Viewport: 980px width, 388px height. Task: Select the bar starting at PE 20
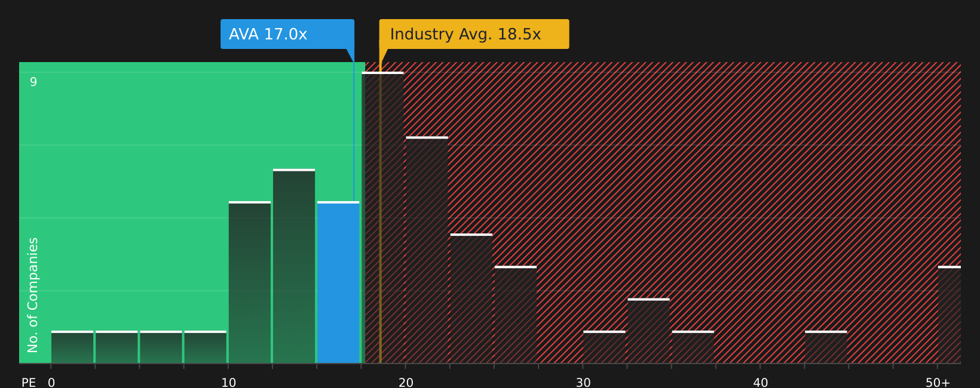coord(427,250)
